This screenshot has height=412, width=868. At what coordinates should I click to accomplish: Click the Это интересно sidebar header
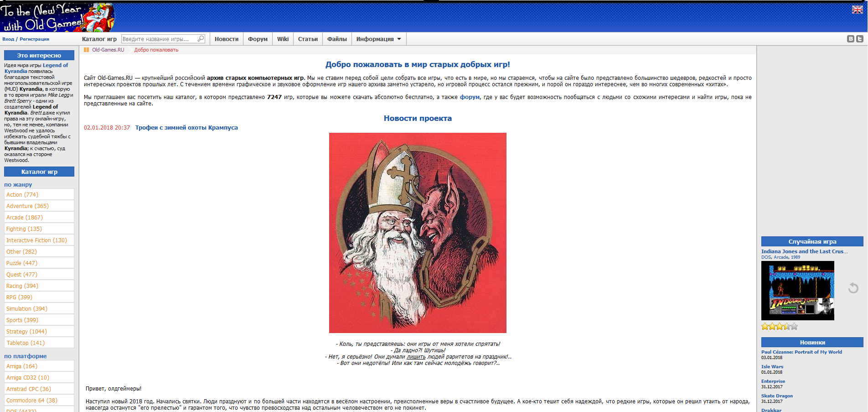(39, 55)
